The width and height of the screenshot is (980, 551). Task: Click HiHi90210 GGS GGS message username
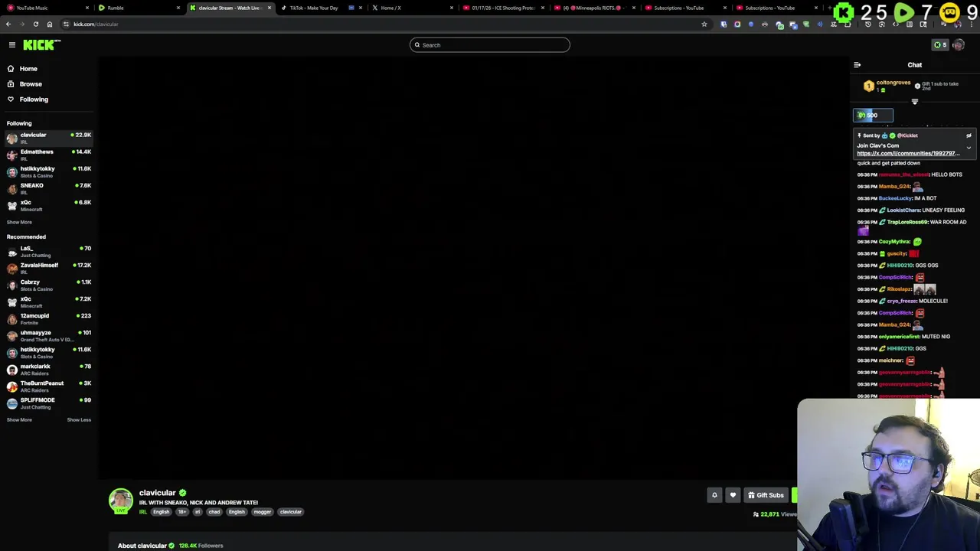coord(900,266)
